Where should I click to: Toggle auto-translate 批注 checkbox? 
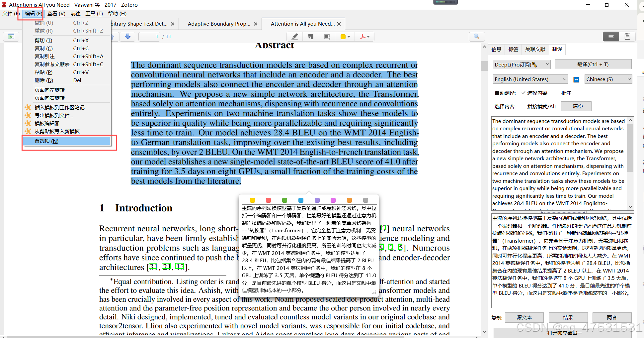(x=557, y=93)
